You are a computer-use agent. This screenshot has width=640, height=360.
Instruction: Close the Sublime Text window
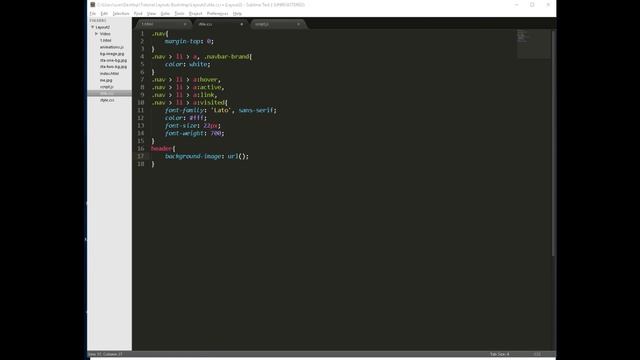(x=548, y=4)
